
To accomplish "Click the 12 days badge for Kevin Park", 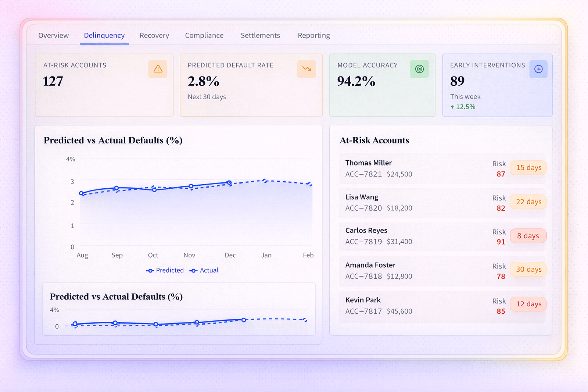I will pos(528,304).
